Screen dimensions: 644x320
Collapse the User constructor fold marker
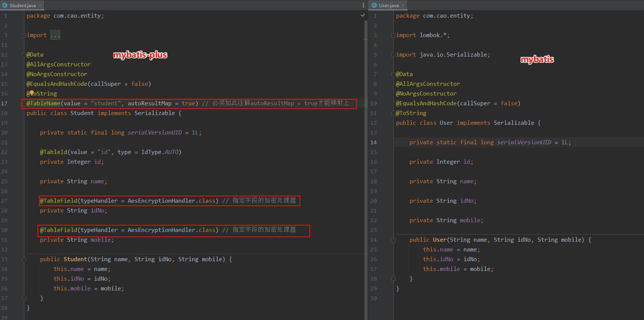click(x=393, y=240)
